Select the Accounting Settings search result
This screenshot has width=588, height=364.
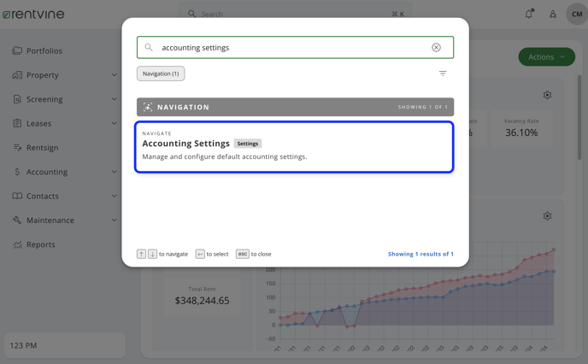click(294, 147)
